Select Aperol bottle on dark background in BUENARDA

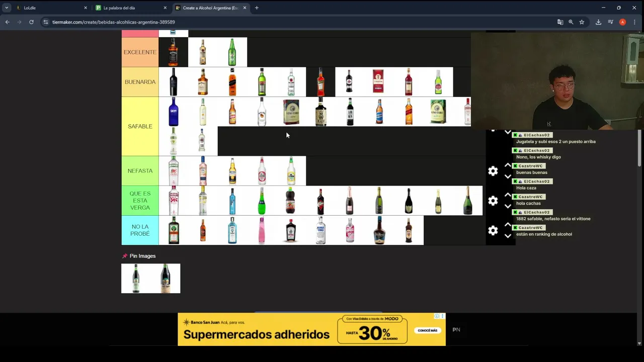point(320,82)
